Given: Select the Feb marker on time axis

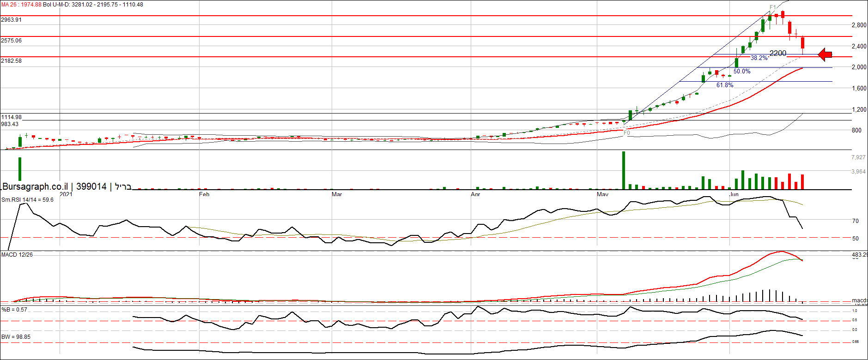Looking at the screenshot, I should (x=204, y=194).
